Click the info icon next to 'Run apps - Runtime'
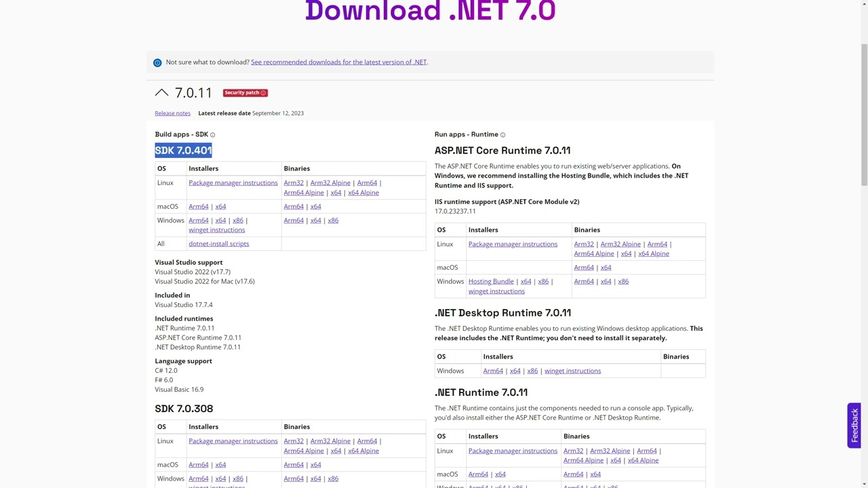 click(502, 135)
